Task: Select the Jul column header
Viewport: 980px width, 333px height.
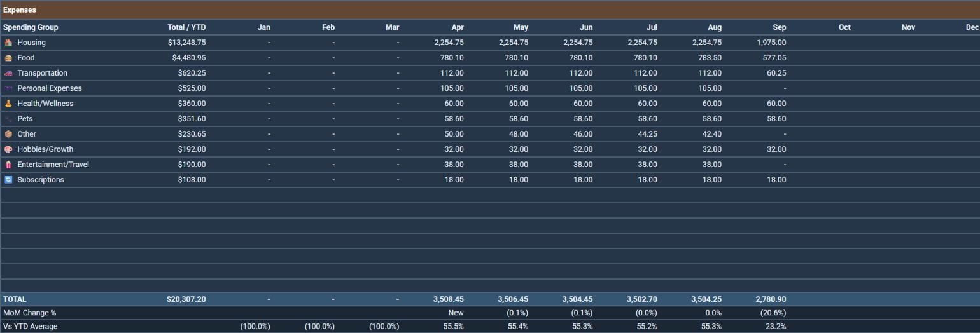Action: (652, 27)
